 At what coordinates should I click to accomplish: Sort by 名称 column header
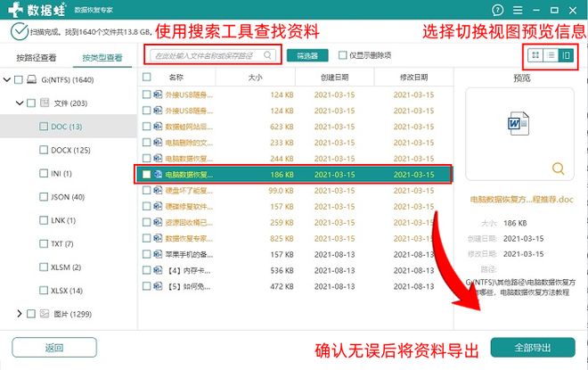tap(176, 78)
